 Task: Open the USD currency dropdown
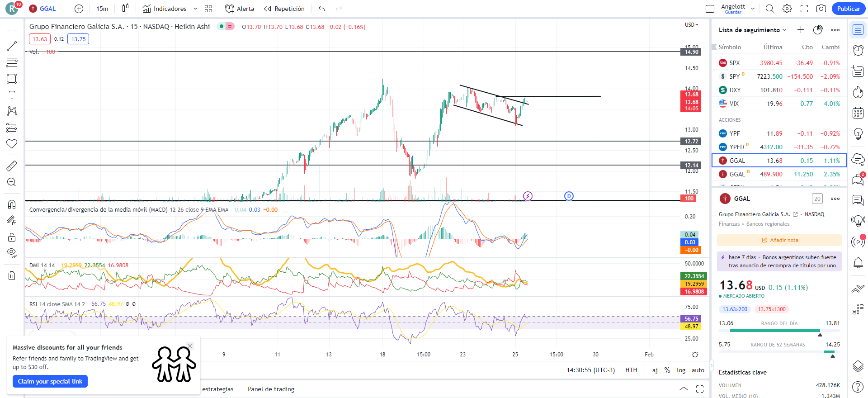691,25
